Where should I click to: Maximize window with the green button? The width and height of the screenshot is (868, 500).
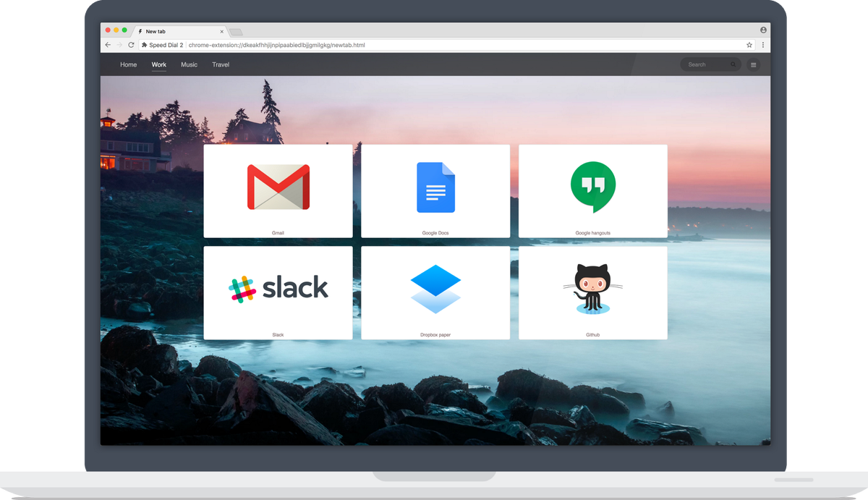point(124,30)
